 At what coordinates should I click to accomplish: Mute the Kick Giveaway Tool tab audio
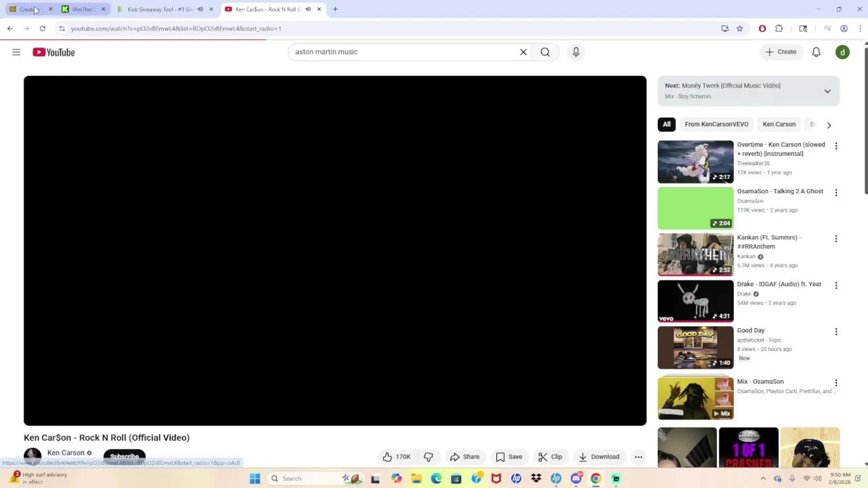pyautogui.click(x=200, y=9)
